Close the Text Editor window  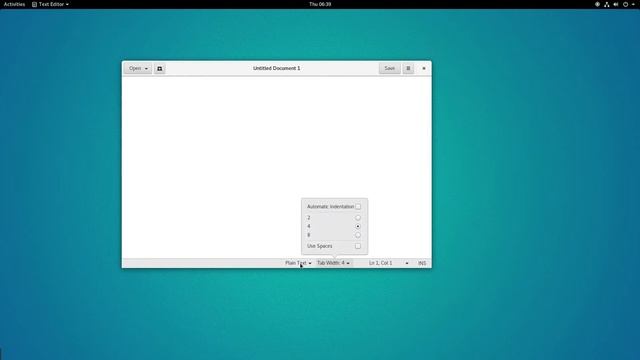pyautogui.click(x=424, y=69)
